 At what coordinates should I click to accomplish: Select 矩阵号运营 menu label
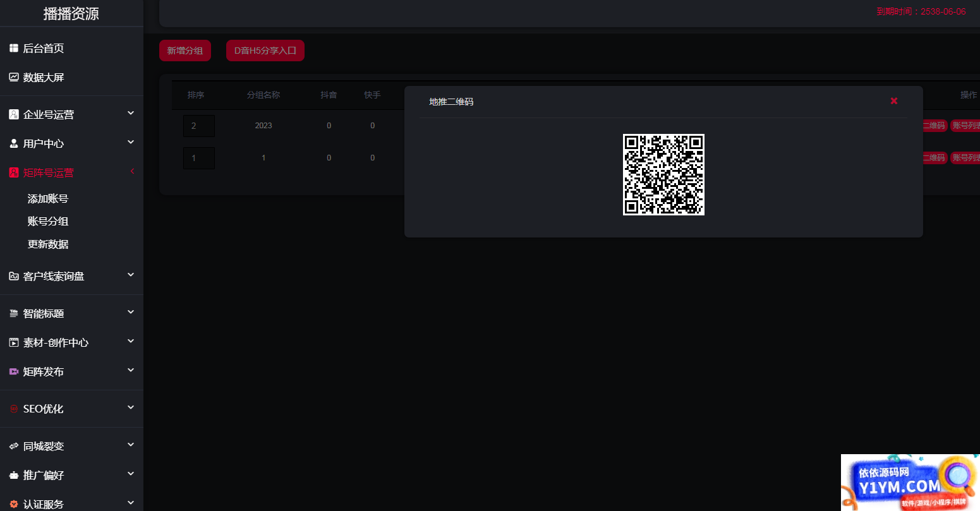click(x=49, y=172)
